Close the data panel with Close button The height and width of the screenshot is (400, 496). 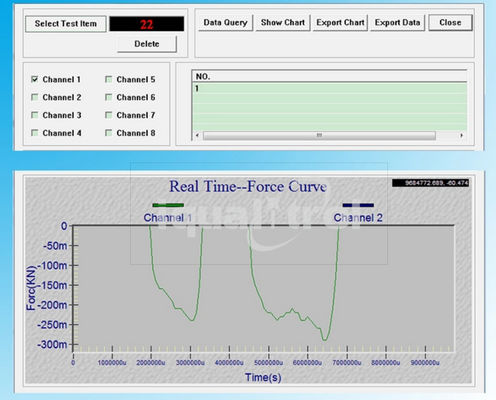tap(450, 23)
